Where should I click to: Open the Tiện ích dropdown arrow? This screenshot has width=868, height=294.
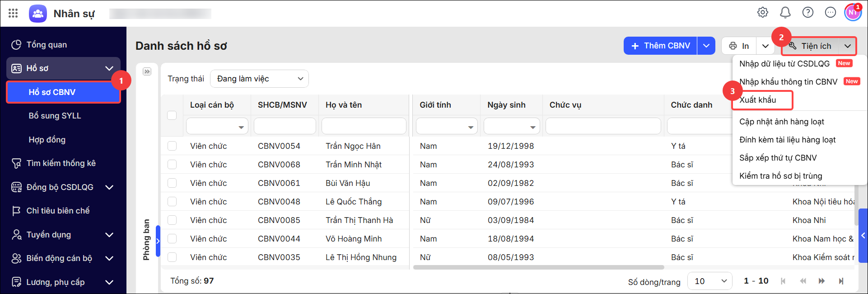(848, 46)
